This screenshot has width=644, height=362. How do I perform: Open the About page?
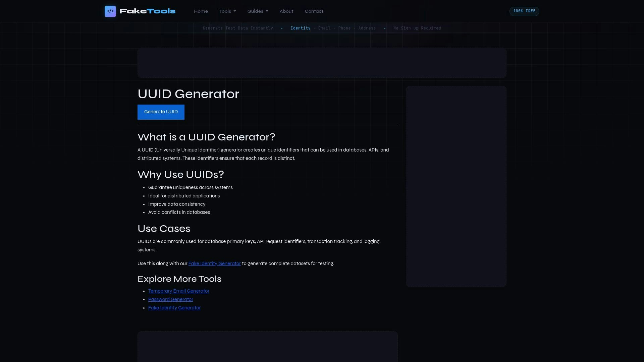point(286,11)
